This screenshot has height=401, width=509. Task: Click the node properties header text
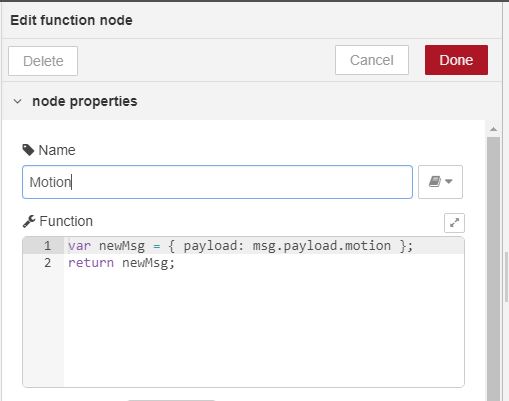(85, 101)
